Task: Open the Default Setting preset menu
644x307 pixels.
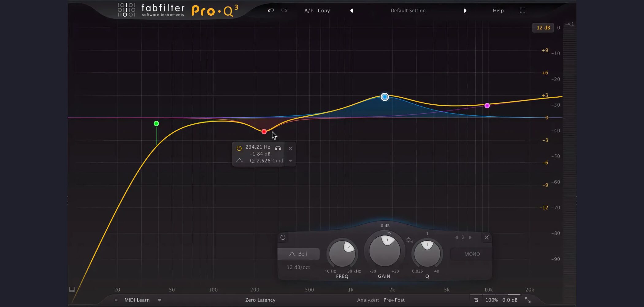Action: click(x=408, y=10)
